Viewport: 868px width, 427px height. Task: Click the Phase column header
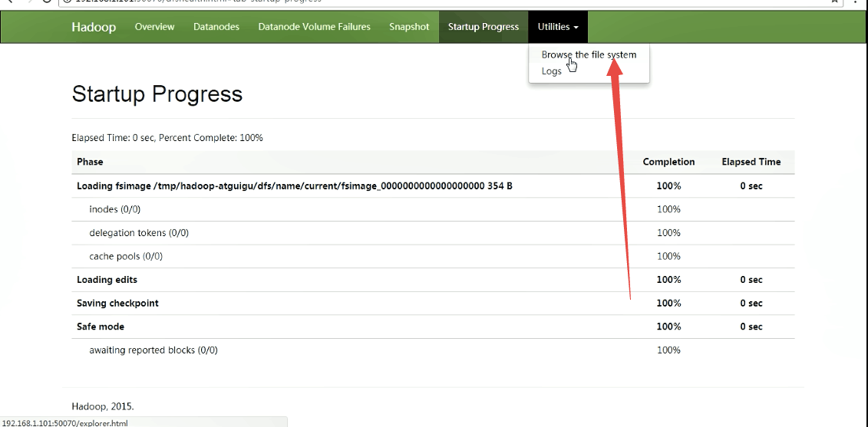(90, 162)
